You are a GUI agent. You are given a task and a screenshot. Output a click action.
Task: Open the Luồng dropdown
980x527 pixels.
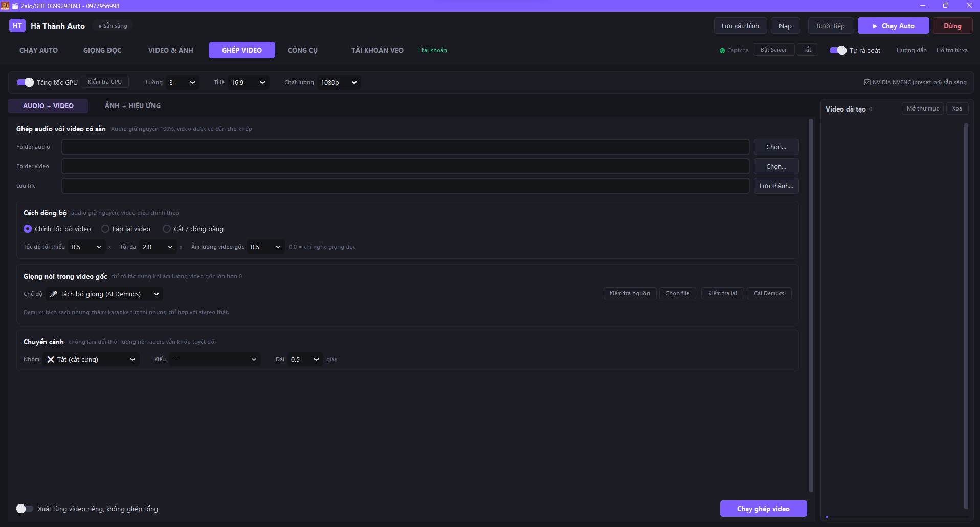coord(183,82)
